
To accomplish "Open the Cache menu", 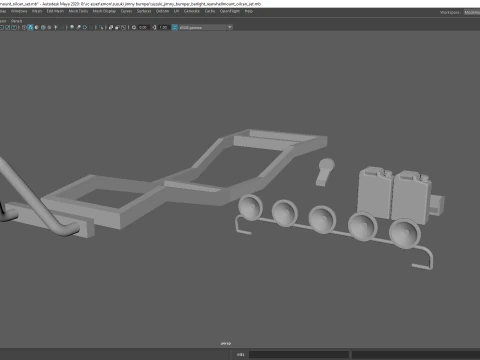I will tap(210, 11).
